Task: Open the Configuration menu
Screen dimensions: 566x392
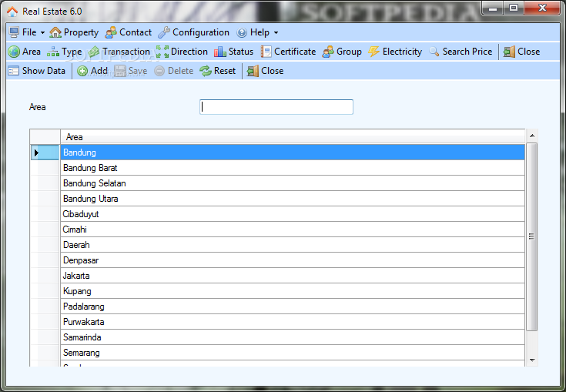Action: (x=201, y=32)
